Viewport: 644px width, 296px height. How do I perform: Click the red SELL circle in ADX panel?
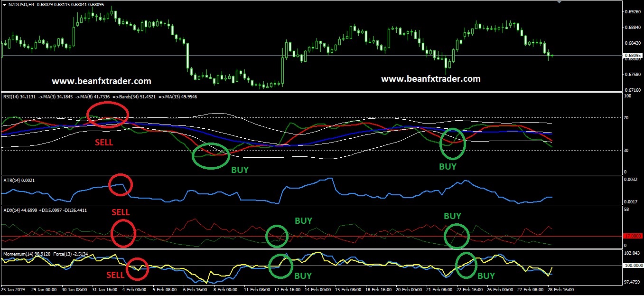(123, 234)
